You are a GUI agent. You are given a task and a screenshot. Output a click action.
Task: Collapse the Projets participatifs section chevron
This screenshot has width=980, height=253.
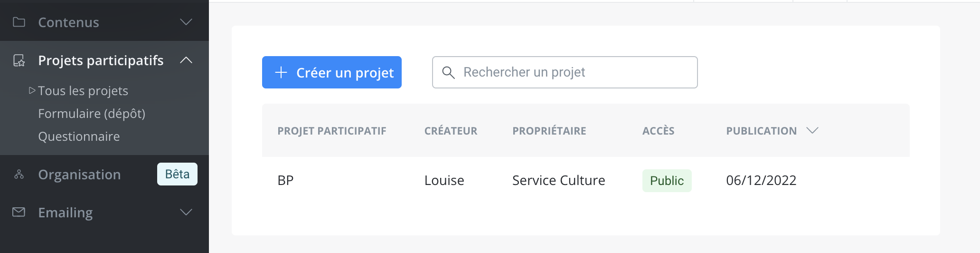[x=186, y=60]
